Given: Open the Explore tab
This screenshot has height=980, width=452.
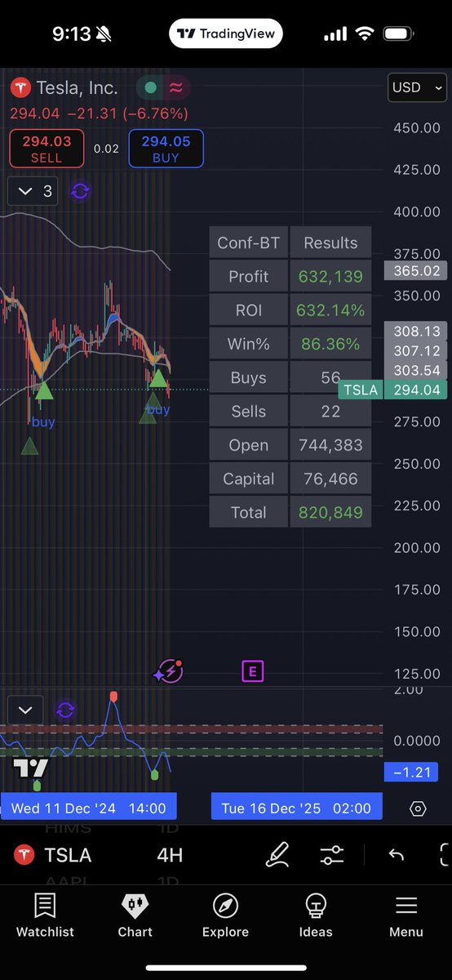Looking at the screenshot, I should click(x=225, y=915).
